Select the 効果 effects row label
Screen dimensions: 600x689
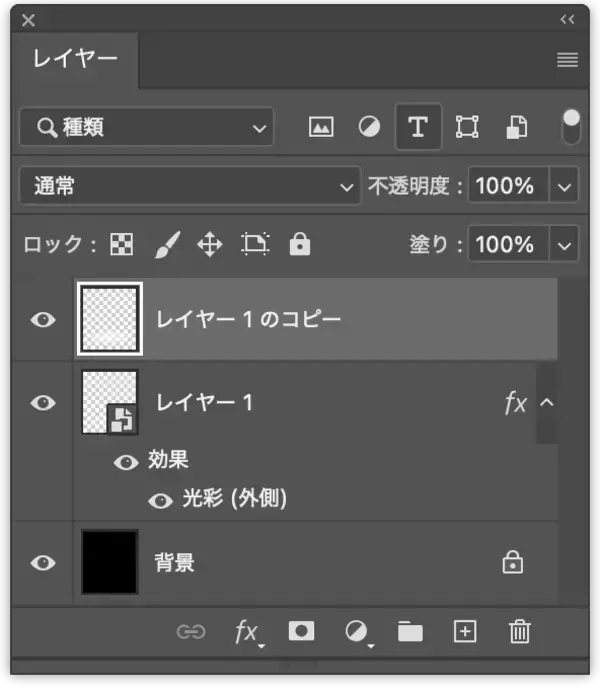(168, 460)
